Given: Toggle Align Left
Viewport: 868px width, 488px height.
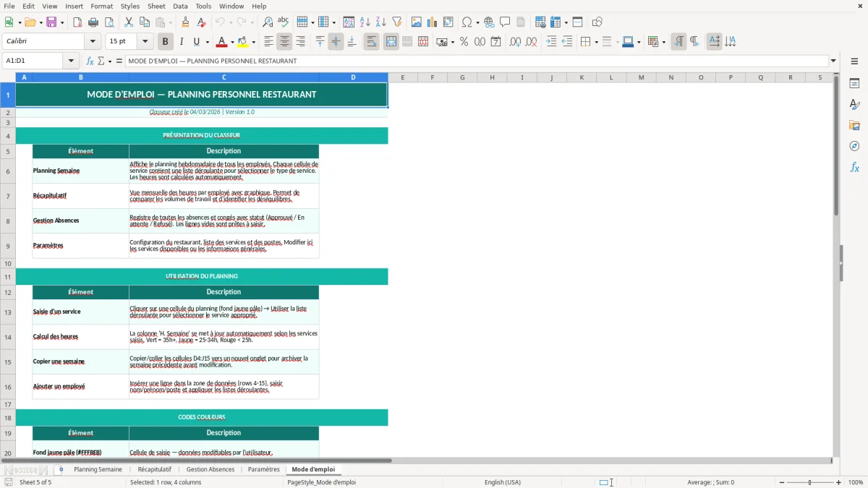Looking at the screenshot, I should (268, 42).
